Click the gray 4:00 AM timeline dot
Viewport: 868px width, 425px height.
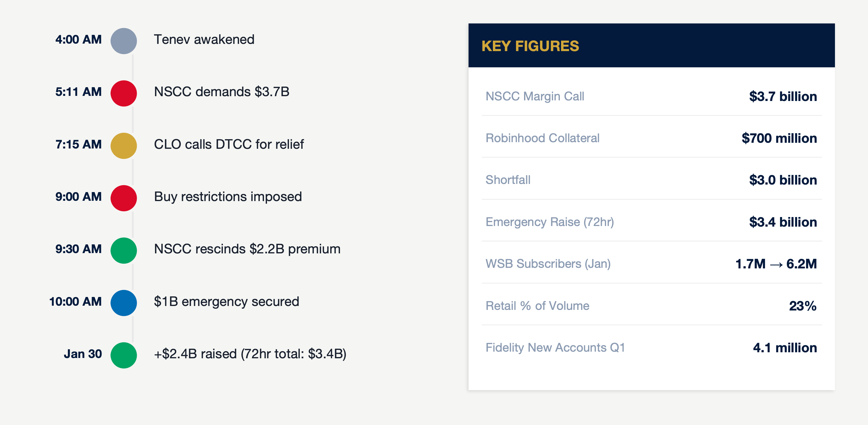coord(124,41)
